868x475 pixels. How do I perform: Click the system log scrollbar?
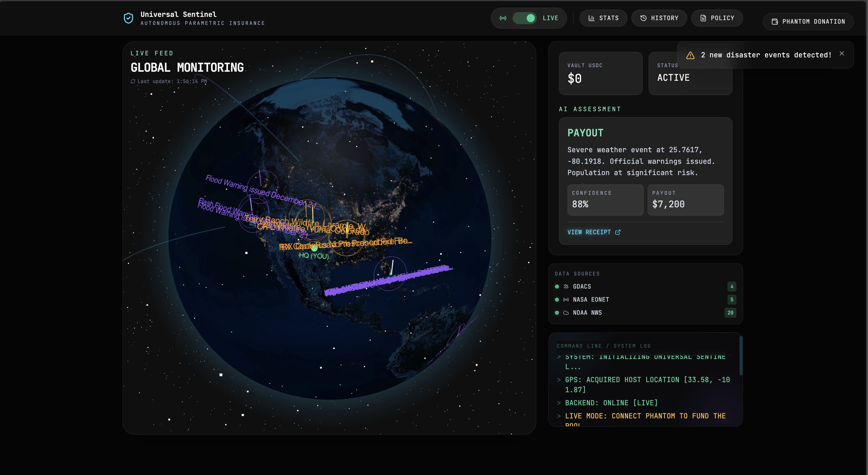coord(741,356)
